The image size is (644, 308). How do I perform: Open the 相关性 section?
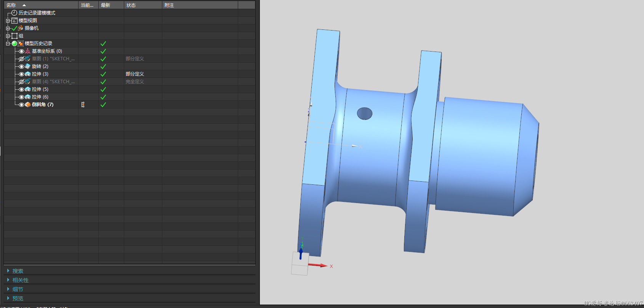[20, 280]
